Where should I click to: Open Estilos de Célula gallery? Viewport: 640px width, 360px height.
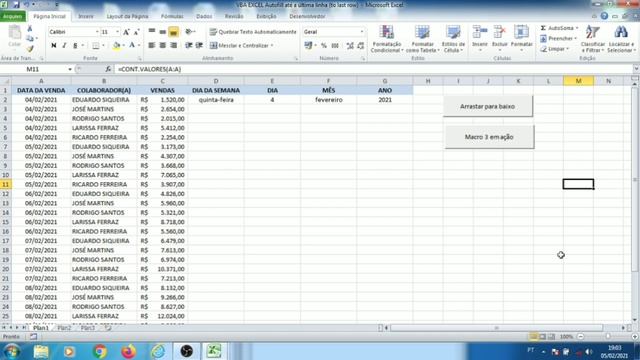pos(453,39)
